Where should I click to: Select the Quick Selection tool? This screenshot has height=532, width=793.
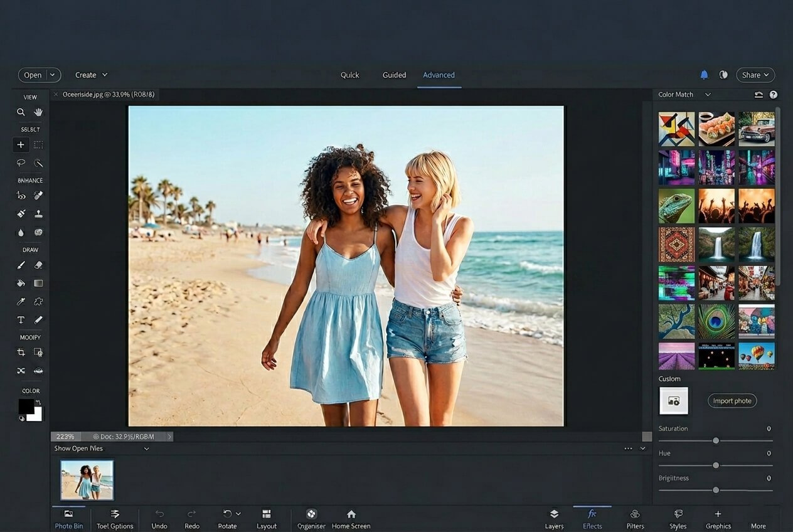coord(21,144)
